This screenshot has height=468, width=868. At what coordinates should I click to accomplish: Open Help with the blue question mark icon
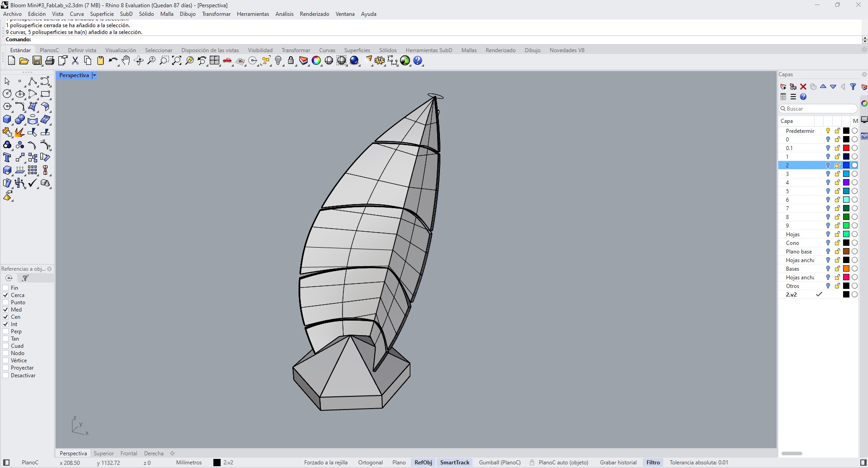click(x=418, y=61)
